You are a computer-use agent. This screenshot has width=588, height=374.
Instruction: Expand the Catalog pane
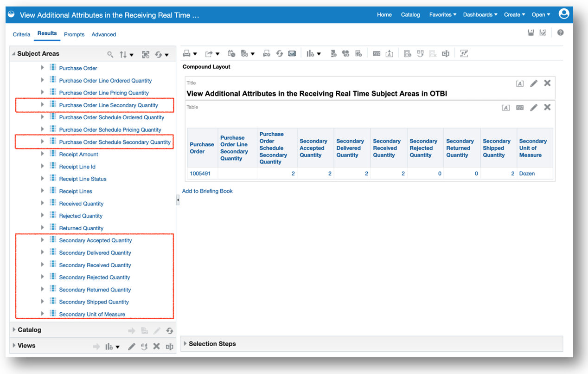(x=14, y=330)
